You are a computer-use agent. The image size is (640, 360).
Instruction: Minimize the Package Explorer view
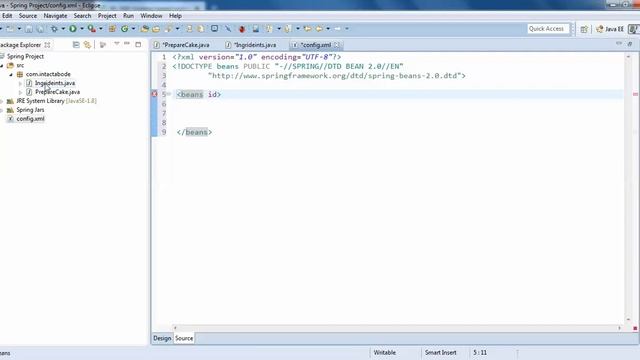[x=127, y=44]
